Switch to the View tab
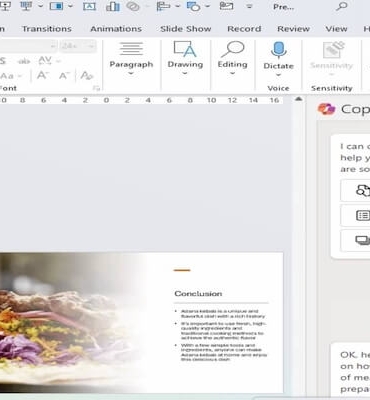The height and width of the screenshot is (400, 370). [x=337, y=29]
